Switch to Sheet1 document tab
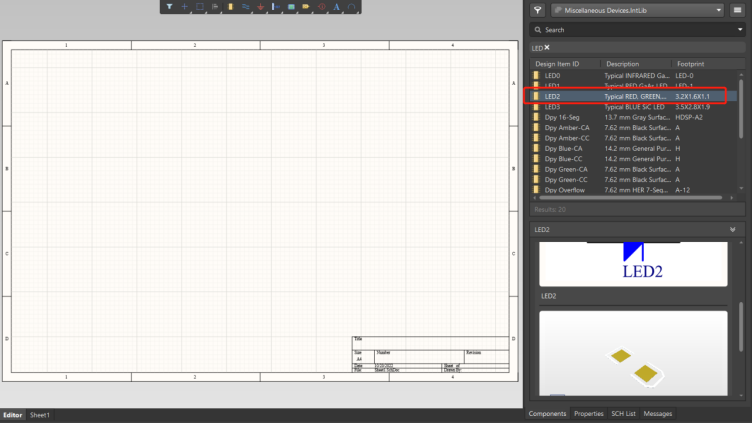The image size is (753, 424). click(39, 414)
